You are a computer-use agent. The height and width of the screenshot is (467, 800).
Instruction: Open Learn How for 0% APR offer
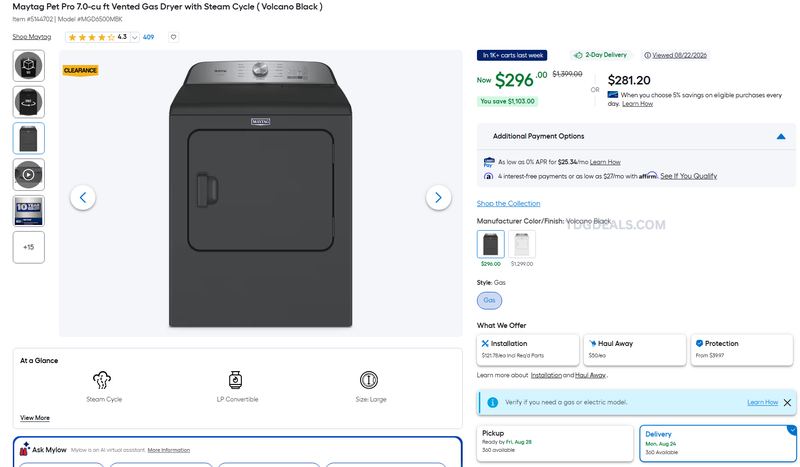coord(605,162)
